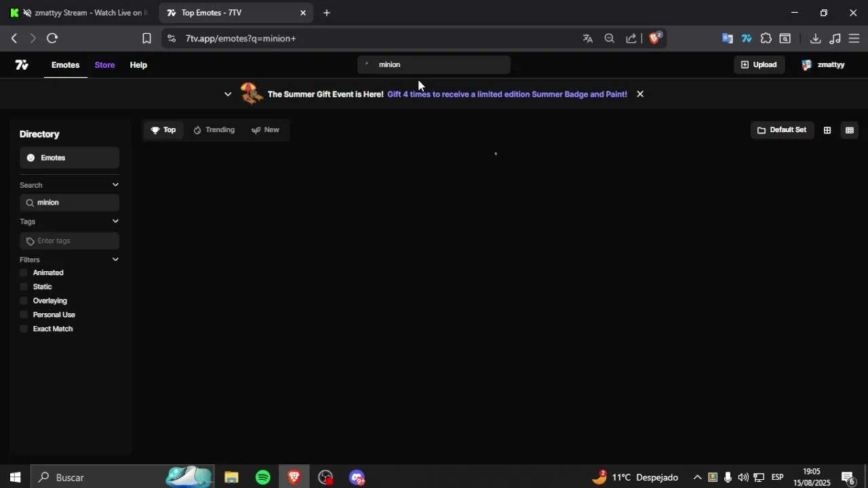Select the Trending sorting tab
The height and width of the screenshot is (488, 868).
(x=214, y=130)
